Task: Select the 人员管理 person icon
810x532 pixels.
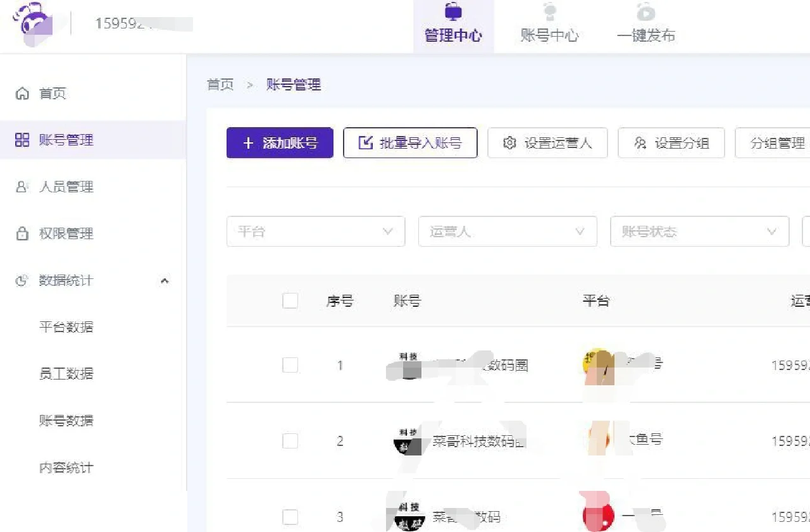Action: point(22,187)
